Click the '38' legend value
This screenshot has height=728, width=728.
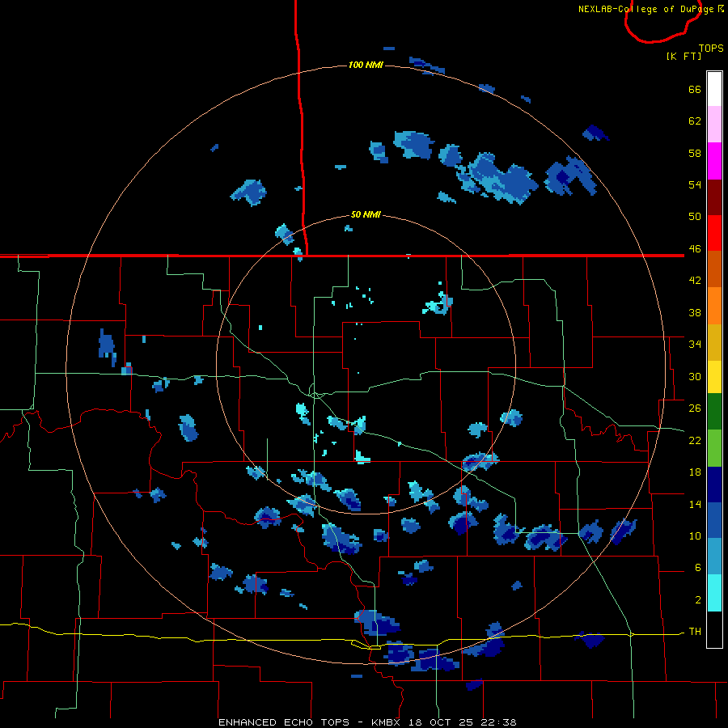pyautogui.click(x=695, y=312)
